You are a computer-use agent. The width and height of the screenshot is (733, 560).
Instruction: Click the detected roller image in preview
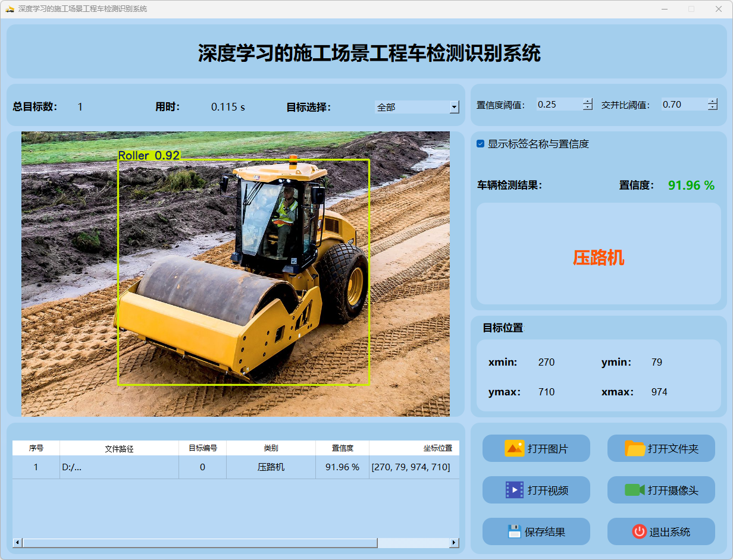244,273
